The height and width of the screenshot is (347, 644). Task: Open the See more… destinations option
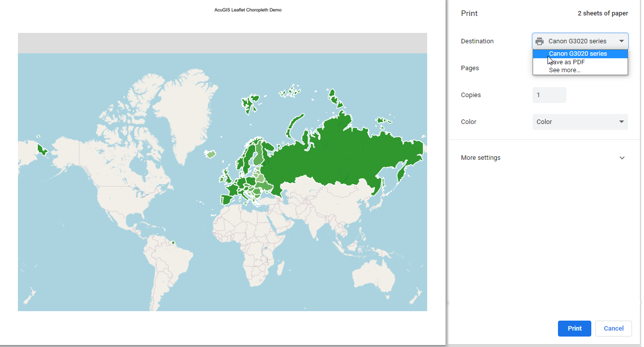(x=564, y=70)
